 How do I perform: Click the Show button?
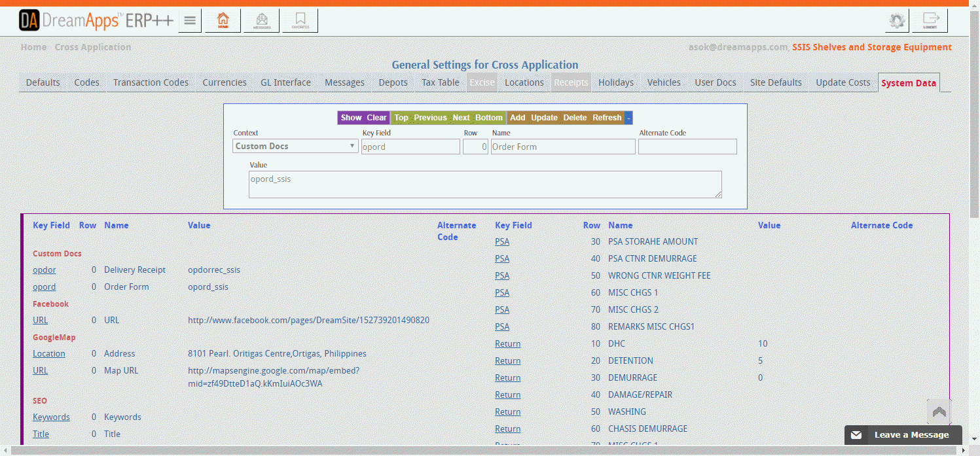(x=351, y=118)
